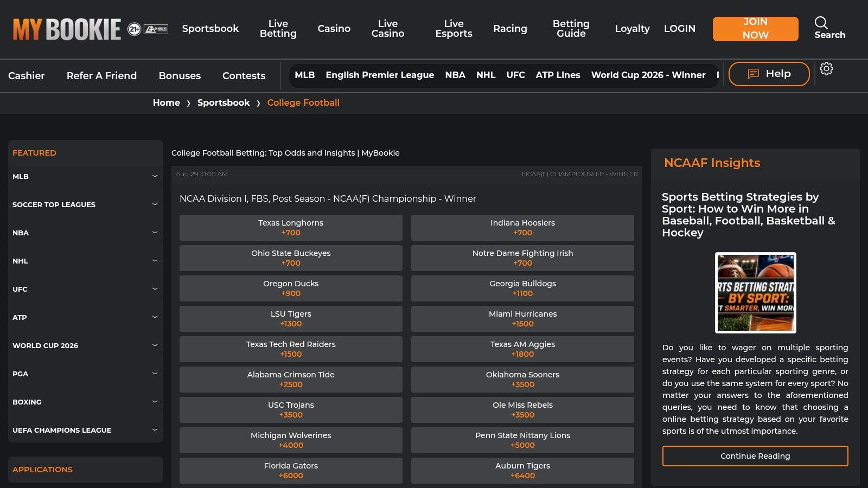Go to Live Betting
Image resolution: width=868 pixels, height=488 pixels.
[278, 29]
